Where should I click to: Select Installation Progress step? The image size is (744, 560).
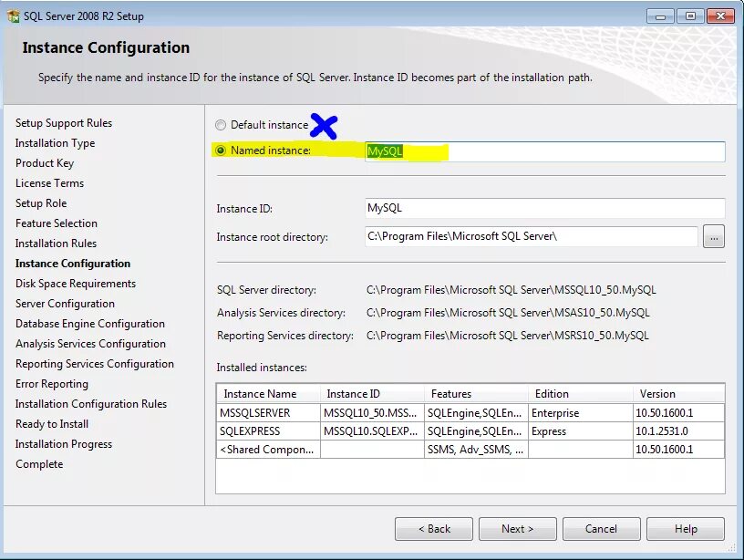pyautogui.click(x=64, y=444)
